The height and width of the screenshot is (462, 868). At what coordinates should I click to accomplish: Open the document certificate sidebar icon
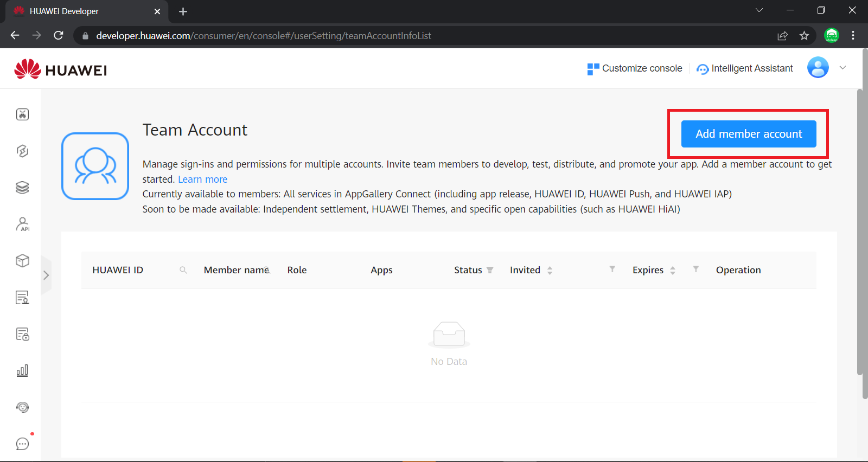coord(22,298)
